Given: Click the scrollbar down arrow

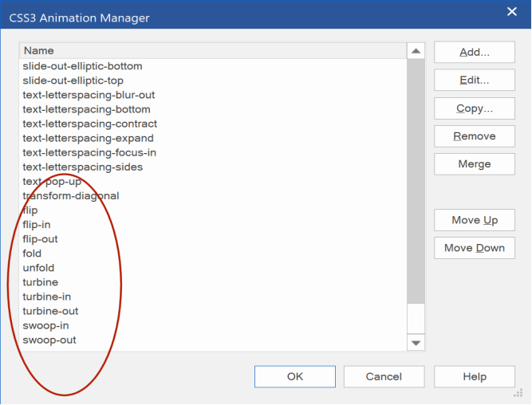Looking at the screenshot, I should pos(416,343).
